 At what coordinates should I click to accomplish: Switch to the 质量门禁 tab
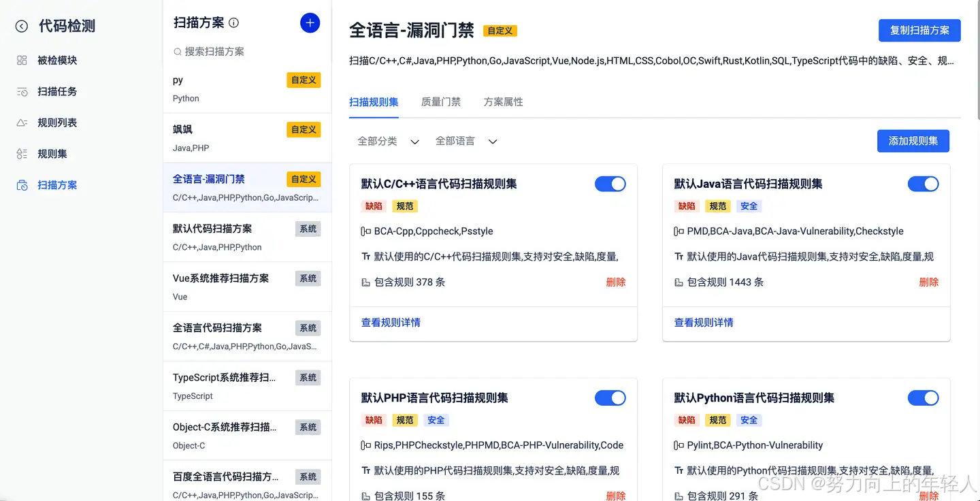pyautogui.click(x=441, y=102)
